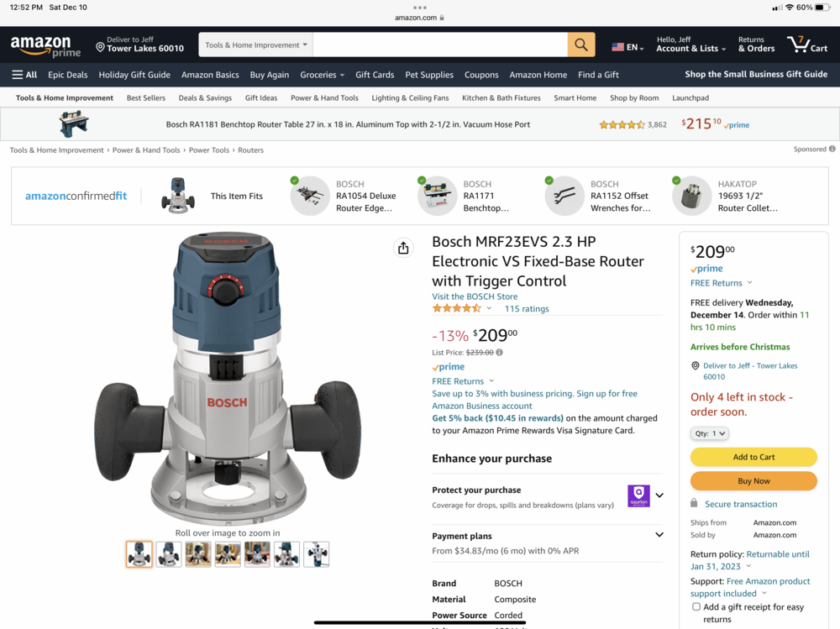Screen dimensions: 840x629
Task: Tap the delivery location pin icon
Action: pos(100,47)
